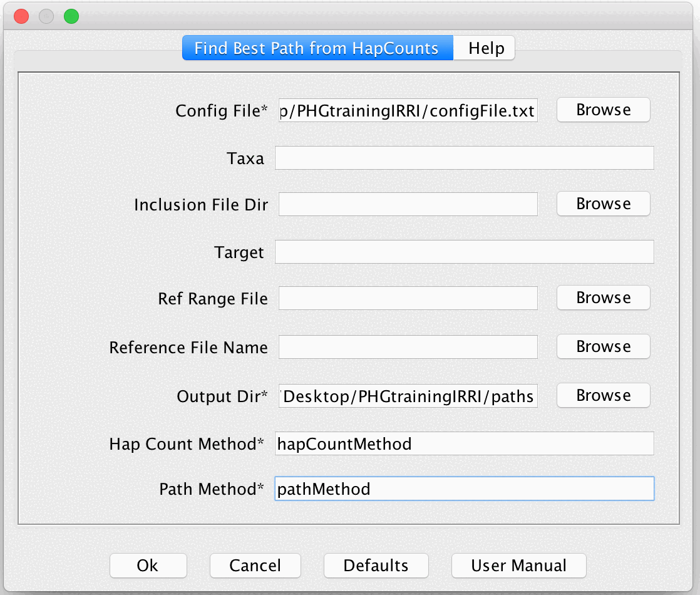Select the Inclusion File Dir text field

point(408,204)
